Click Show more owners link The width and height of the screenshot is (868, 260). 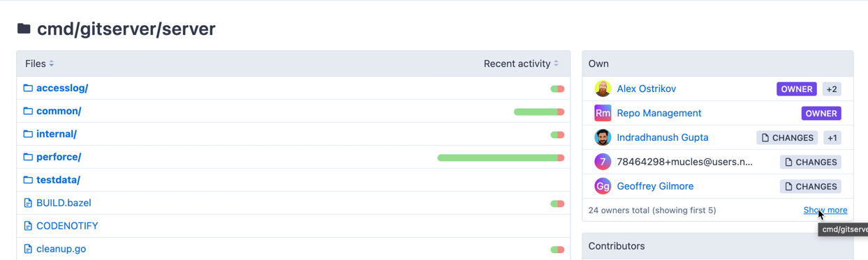[x=825, y=210]
